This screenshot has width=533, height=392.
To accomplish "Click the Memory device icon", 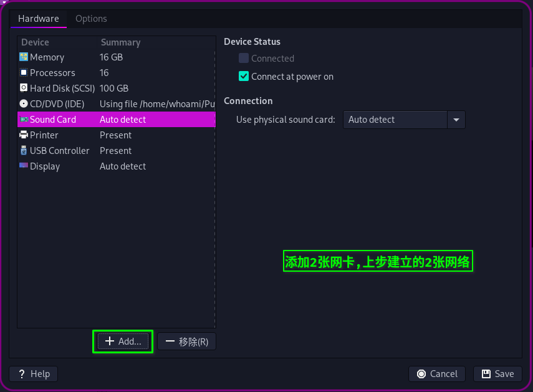I will coord(24,57).
